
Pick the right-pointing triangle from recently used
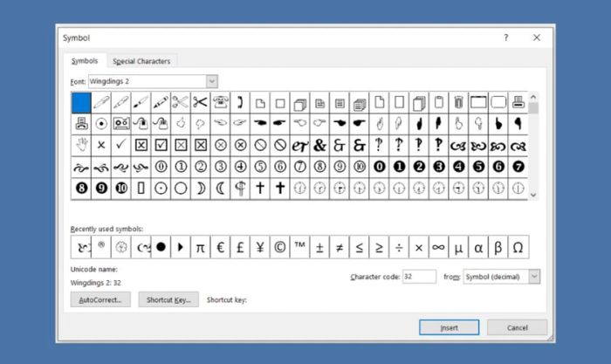click(x=181, y=247)
